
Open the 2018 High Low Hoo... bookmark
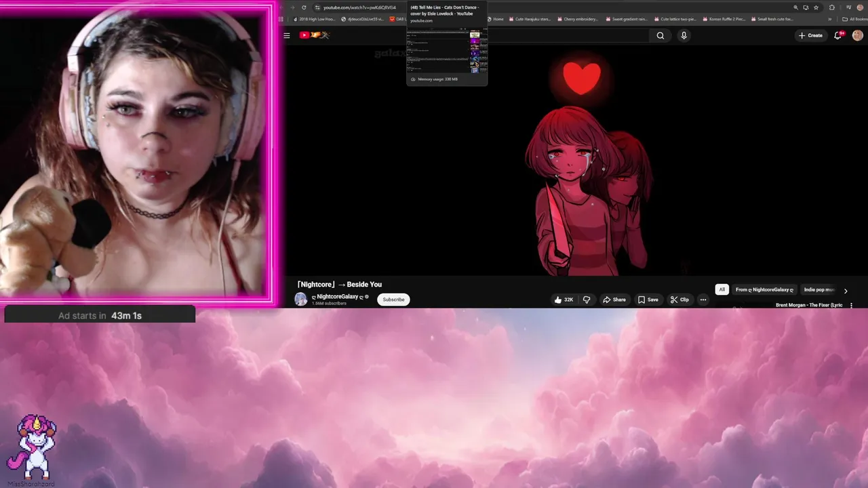tap(314, 19)
